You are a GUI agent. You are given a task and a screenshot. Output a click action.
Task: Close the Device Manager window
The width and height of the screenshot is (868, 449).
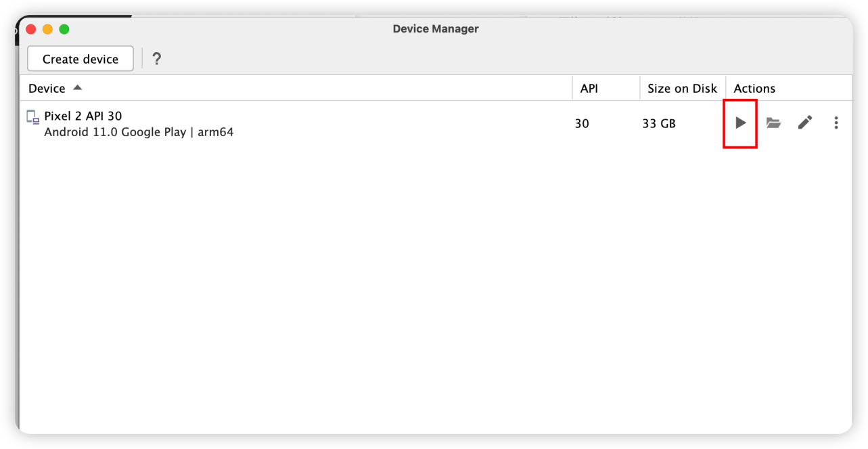[x=31, y=29]
